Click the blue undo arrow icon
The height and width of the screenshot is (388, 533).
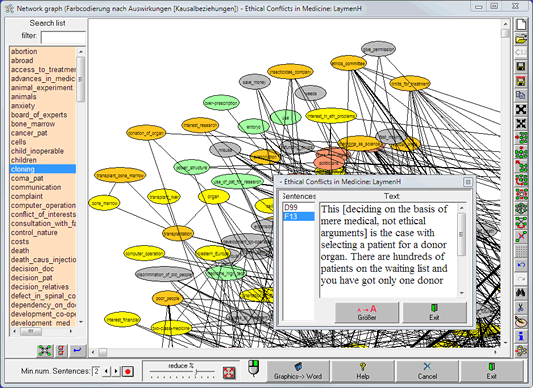click(521, 265)
